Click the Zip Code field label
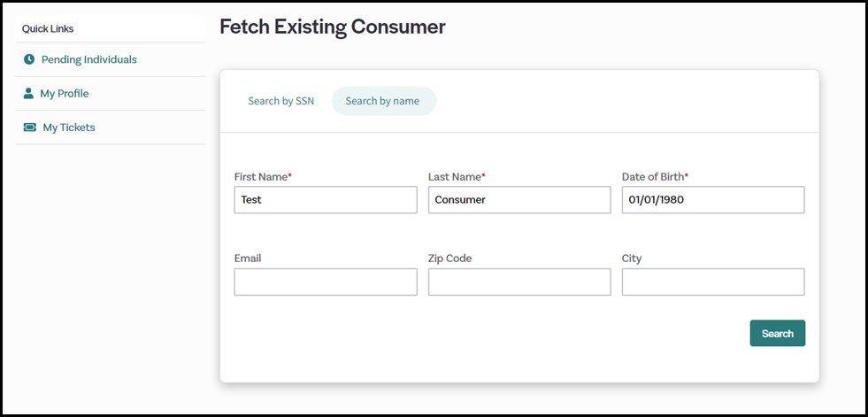The width and height of the screenshot is (868, 417). [449, 259]
